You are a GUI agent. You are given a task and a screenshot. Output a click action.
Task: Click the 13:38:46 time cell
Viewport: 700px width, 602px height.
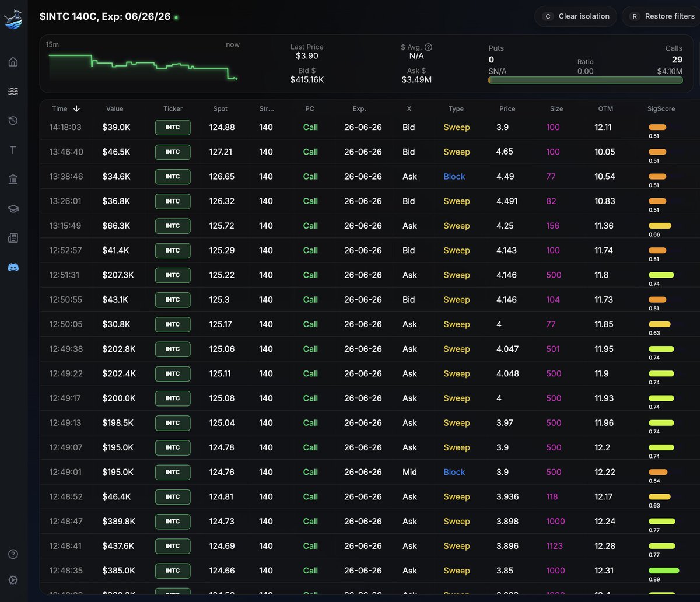[65, 176]
